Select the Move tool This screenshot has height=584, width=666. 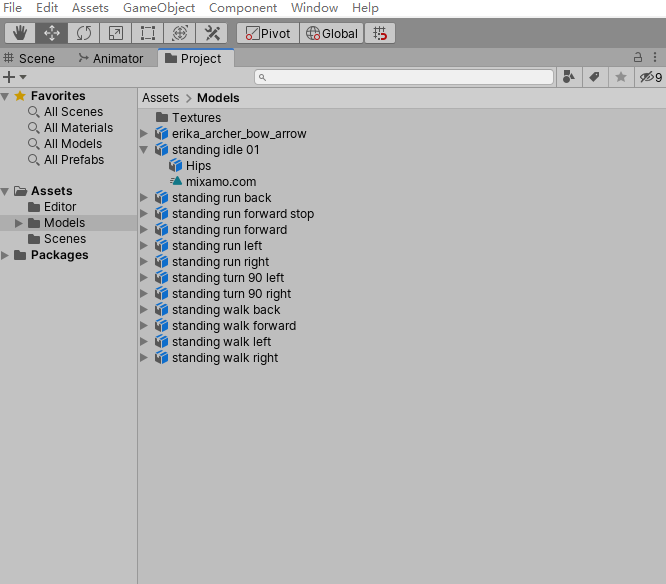52,33
